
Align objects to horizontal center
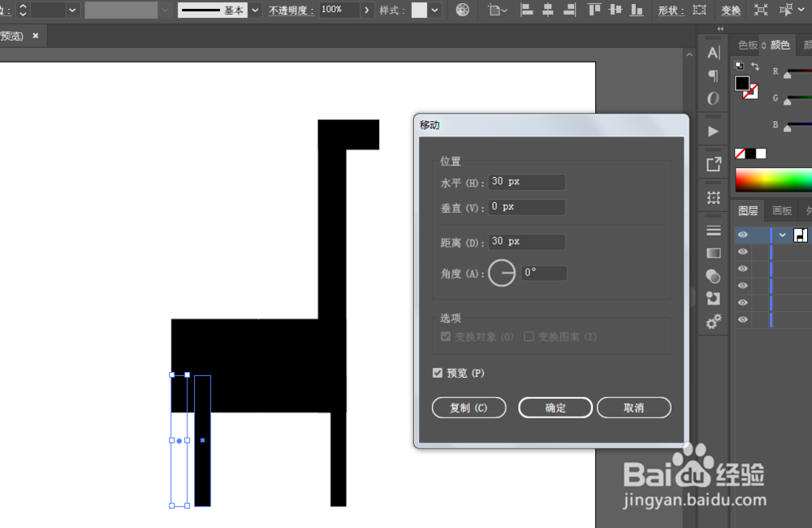coord(548,10)
